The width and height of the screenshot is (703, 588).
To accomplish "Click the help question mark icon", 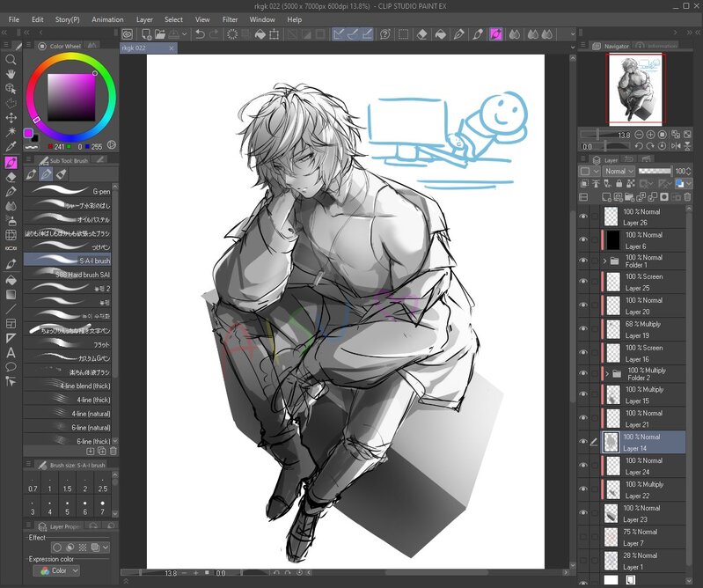I will pos(384,34).
